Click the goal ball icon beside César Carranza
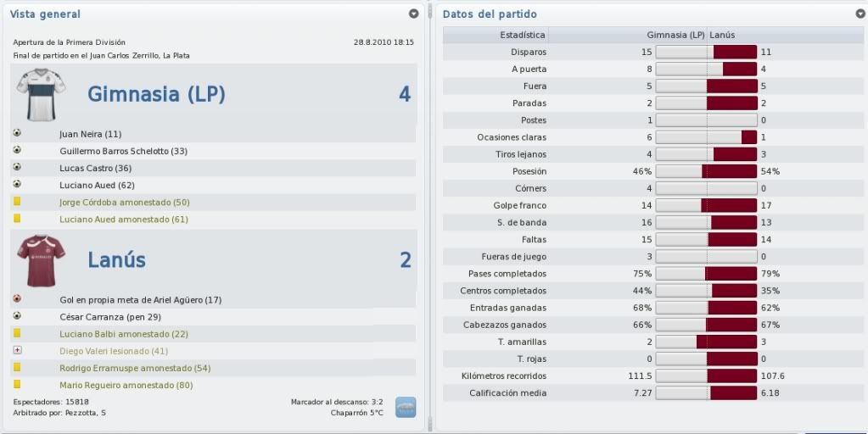The width and height of the screenshot is (868, 434). [17, 316]
